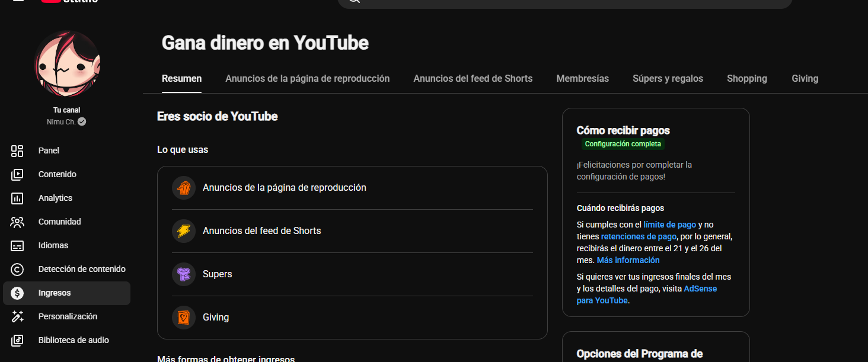Click the Personalización label in sidebar

tap(68, 316)
